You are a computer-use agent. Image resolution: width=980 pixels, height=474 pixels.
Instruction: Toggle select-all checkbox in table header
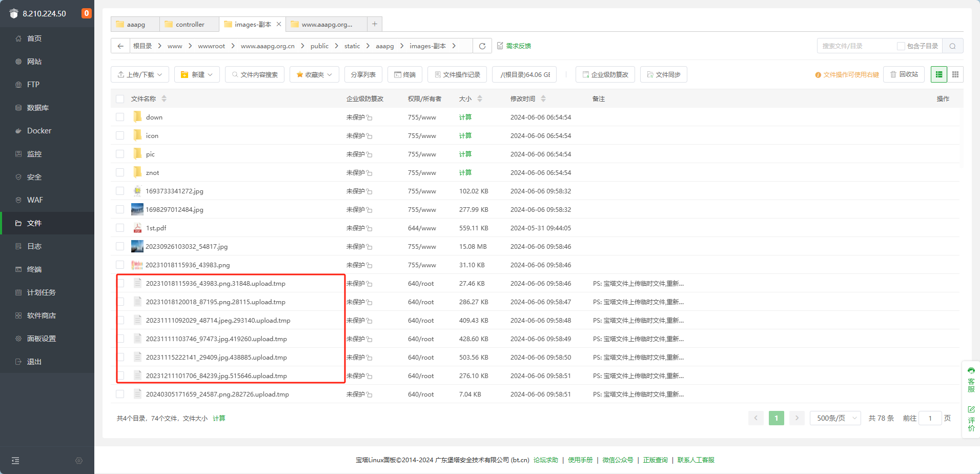coord(120,99)
